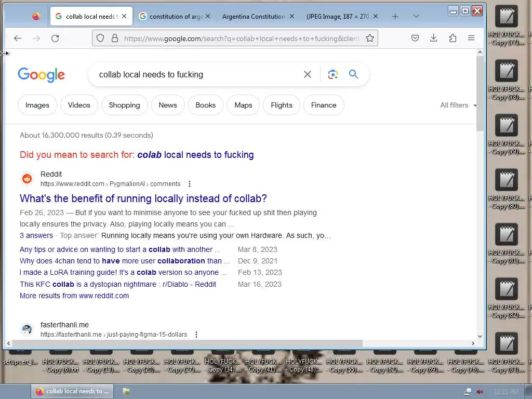
Task: Open the Downloads panel
Action: tap(434, 38)
